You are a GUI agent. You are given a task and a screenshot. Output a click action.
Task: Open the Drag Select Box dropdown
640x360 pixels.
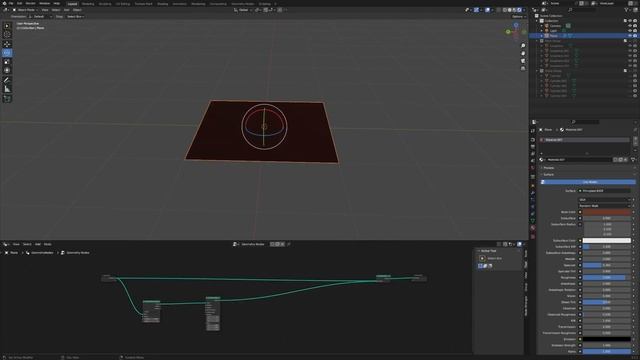tap(76, 17)
